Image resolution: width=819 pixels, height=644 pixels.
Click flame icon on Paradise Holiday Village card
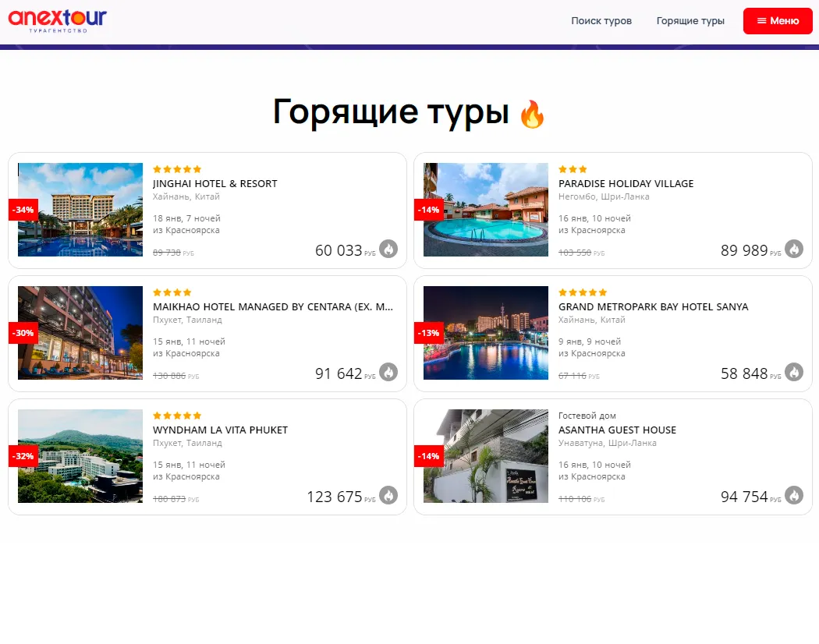click(794, 249)
